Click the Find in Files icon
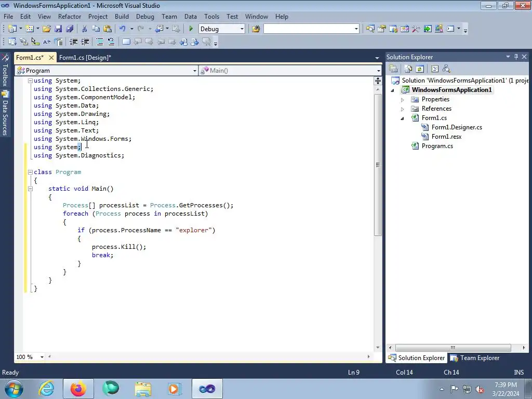 pyautogui.click(x=256, y=29)
